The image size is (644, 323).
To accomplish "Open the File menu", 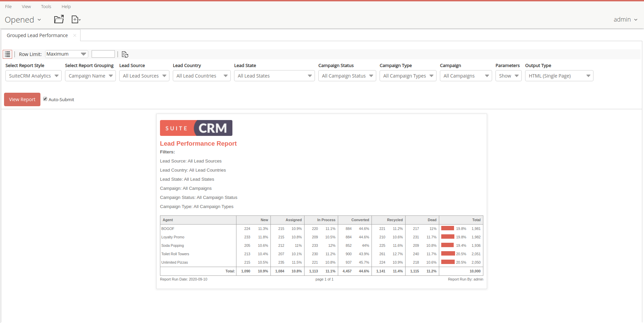I will (x=8, y=6).
